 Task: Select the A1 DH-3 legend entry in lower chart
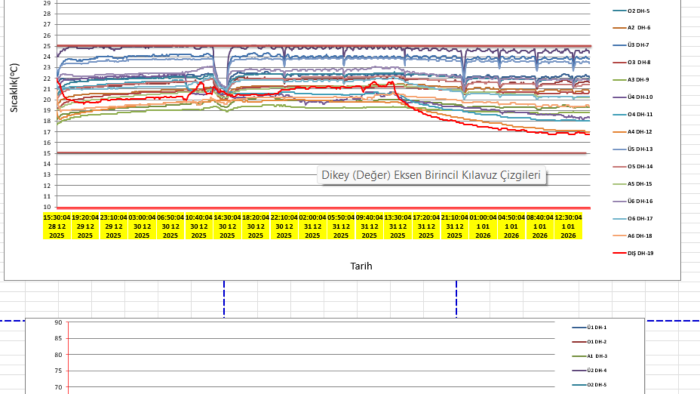(x=590, y=356)
